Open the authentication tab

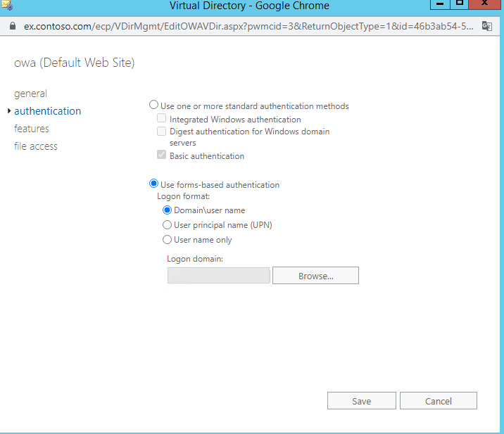(48, 111)
